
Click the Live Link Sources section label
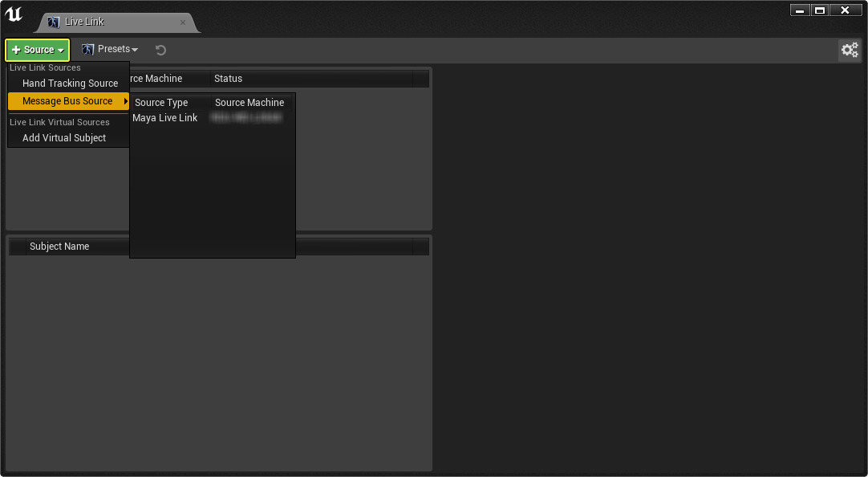tap(45, 67)
